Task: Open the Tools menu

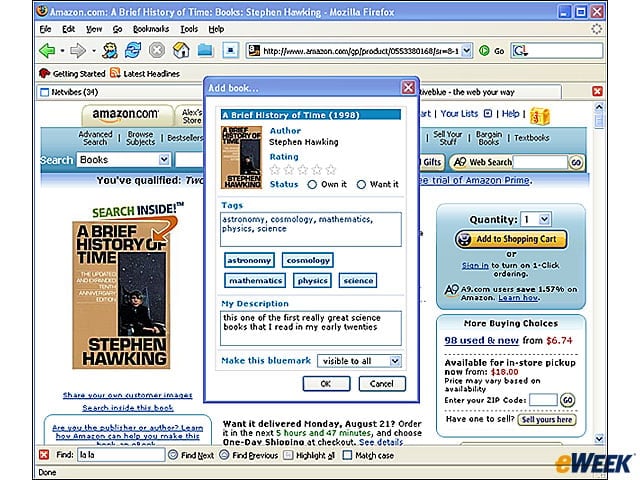Action: coord(189,29)
